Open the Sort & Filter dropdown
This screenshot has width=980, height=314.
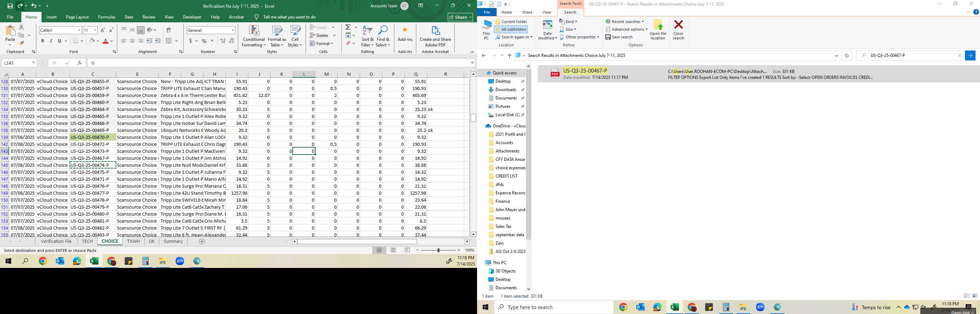tap(367, 37)
